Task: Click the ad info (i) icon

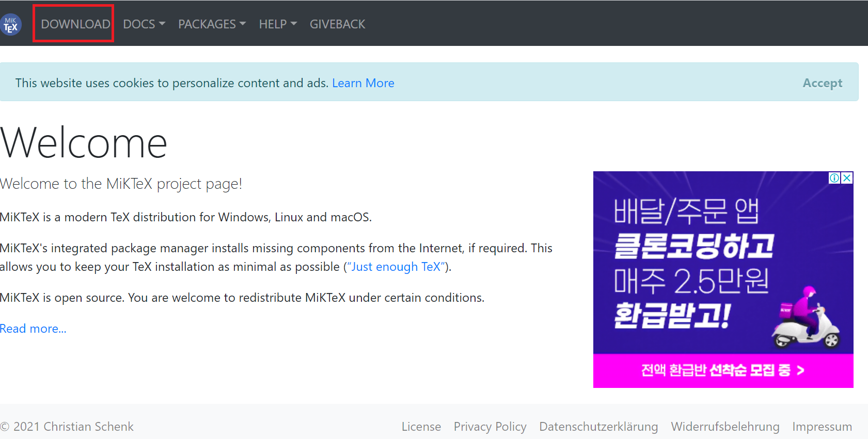Action: click(x=834, y=178)
